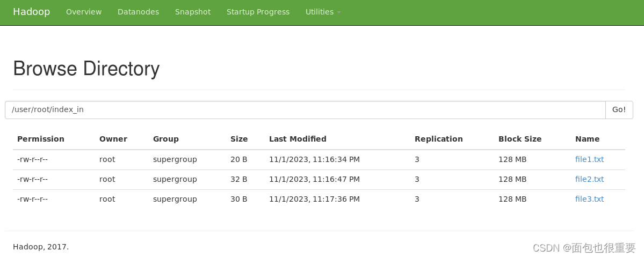Click the Last Modified column header

298,139
